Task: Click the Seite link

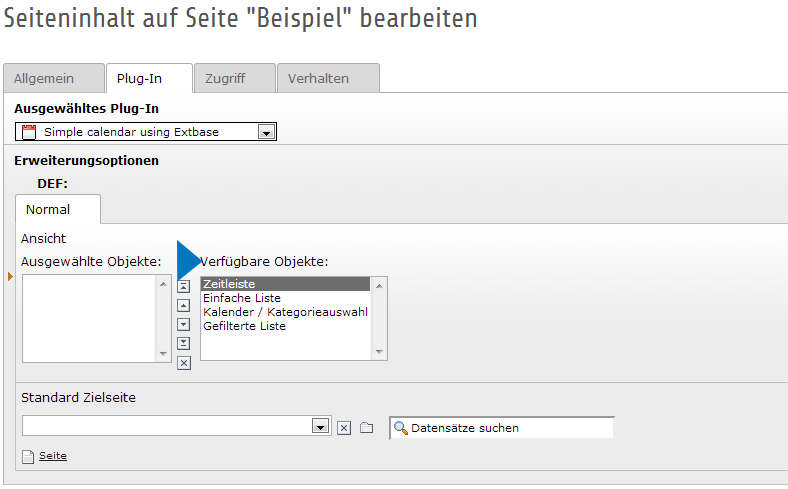Action: tap(53, 456)
